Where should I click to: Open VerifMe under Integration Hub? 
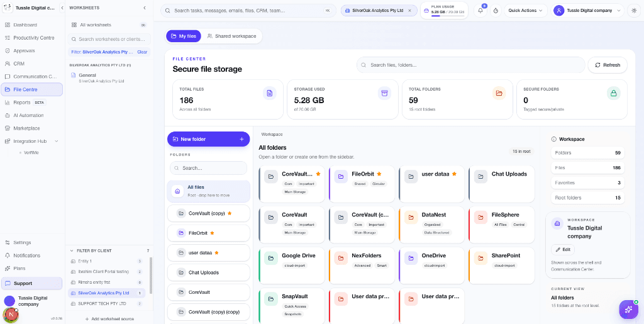click(31, 153)
